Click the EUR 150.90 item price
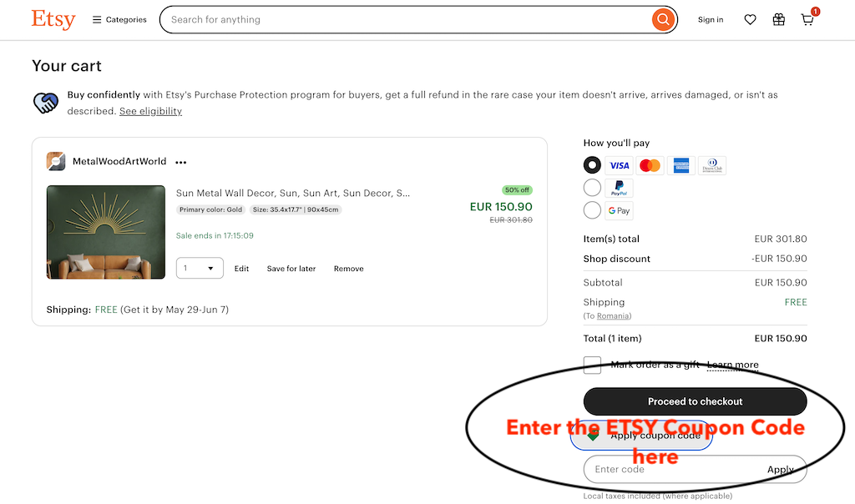The width and height of the screenshot is (855, 504). coord(501,206)
